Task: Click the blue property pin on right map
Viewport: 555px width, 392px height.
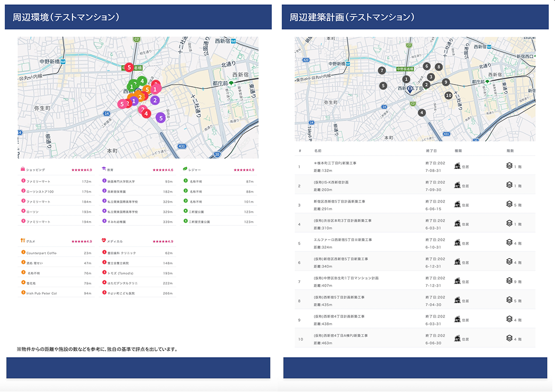Action: [410, 90]
